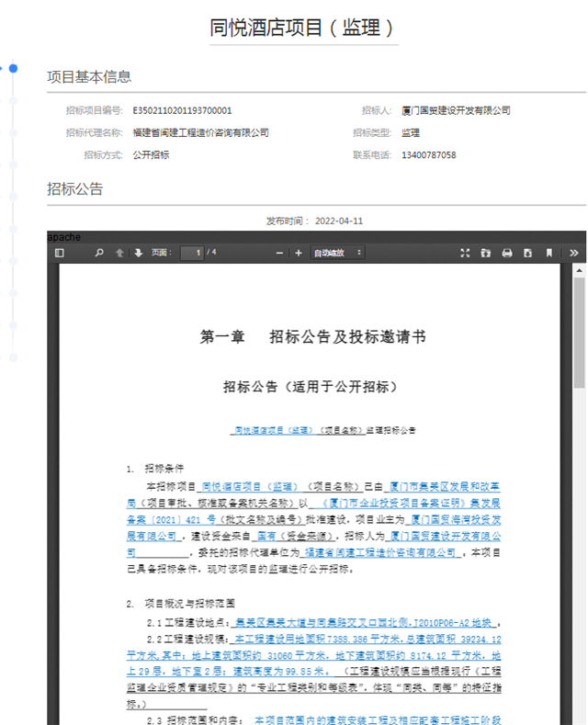Viewport: 588px width, 725px height.
Task: Click the PDF heading 第一章 招标公告及投标邀请书
Action: coord(313,336)
